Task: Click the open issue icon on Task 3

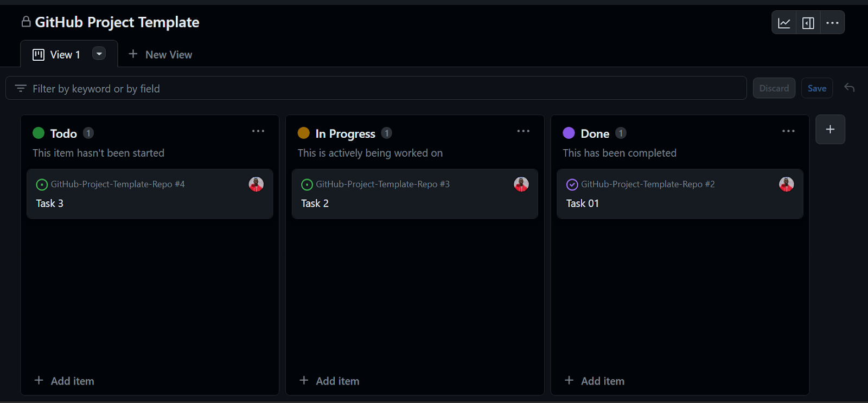Action: [x=42, y=185]
